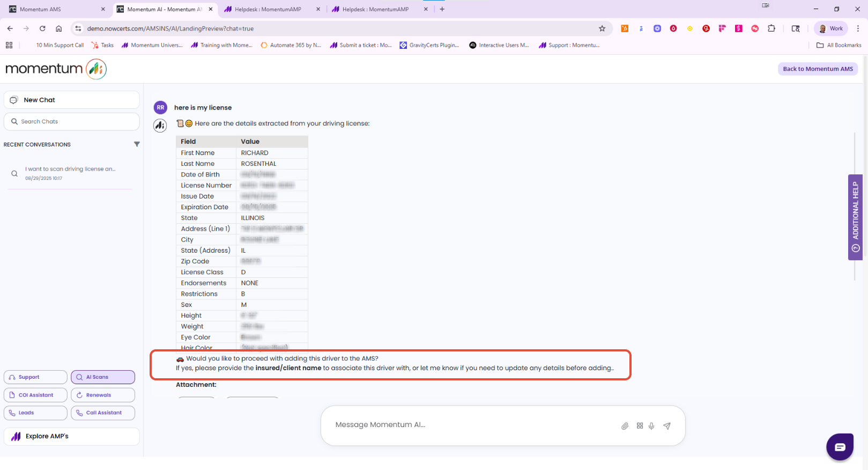Open the recent conversations filter icon
Viewport: 868px width, 470px height.
[137, 144]
